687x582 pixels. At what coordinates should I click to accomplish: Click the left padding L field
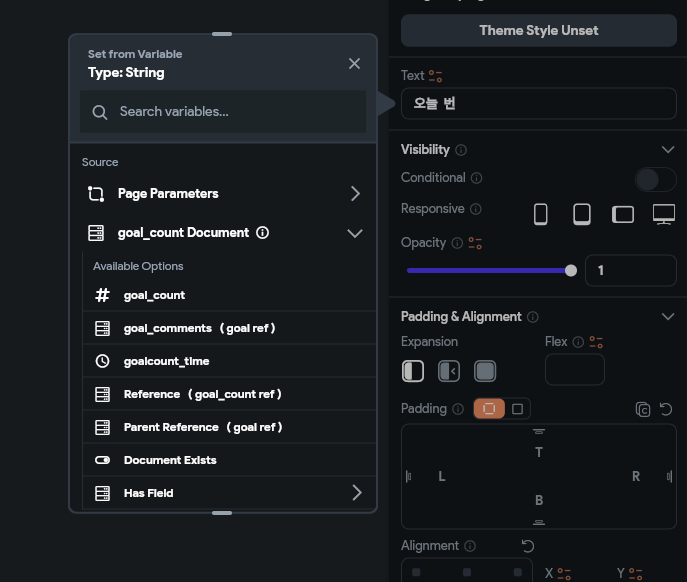[442, 476]
